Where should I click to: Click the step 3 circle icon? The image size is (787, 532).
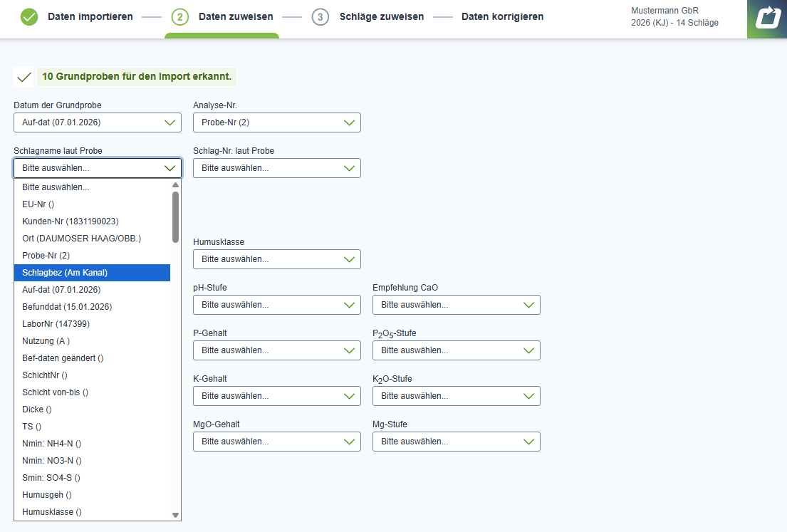[x=320, y=17]
